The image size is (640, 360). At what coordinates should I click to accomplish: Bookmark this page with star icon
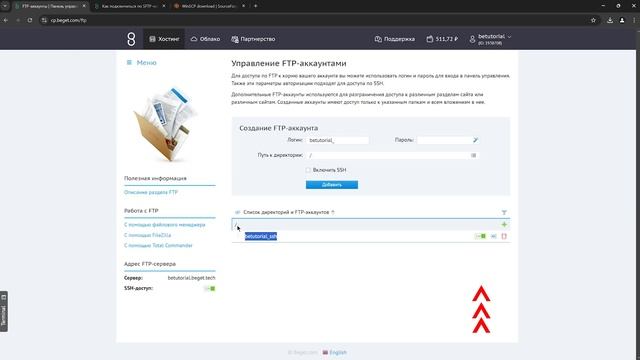pyautogui.click(x=593, y=20)
